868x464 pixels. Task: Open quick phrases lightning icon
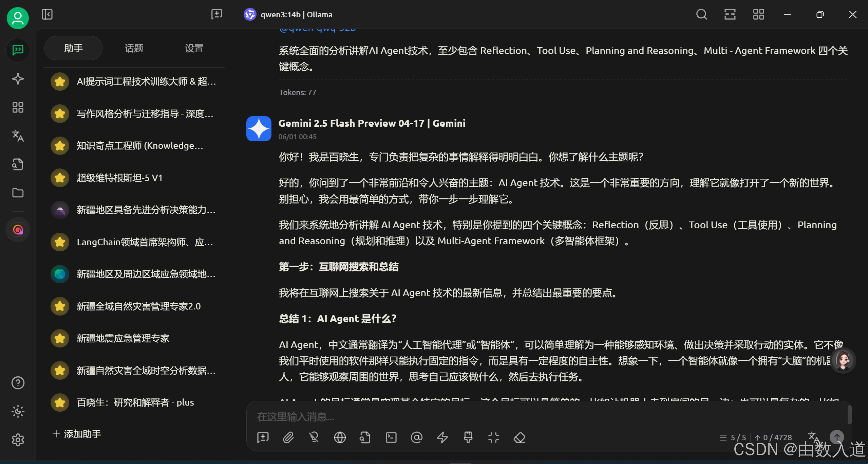(442, 438)
